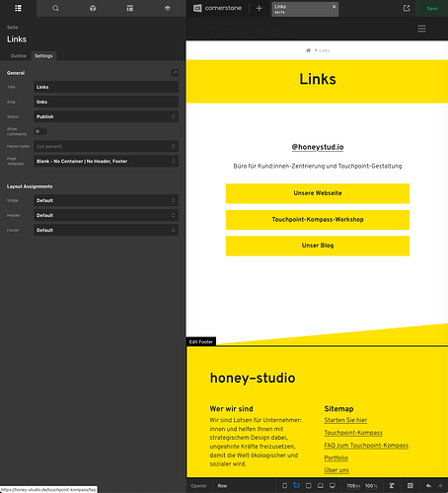Switch to the Settings tab
The image size is (448, 493).
[x=43, y=56]
